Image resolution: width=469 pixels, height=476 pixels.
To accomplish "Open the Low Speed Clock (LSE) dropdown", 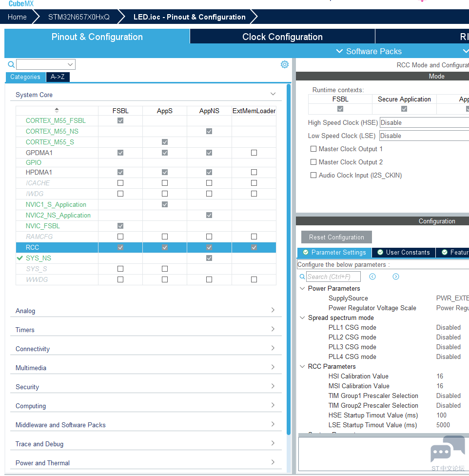I will coord(425,136).
